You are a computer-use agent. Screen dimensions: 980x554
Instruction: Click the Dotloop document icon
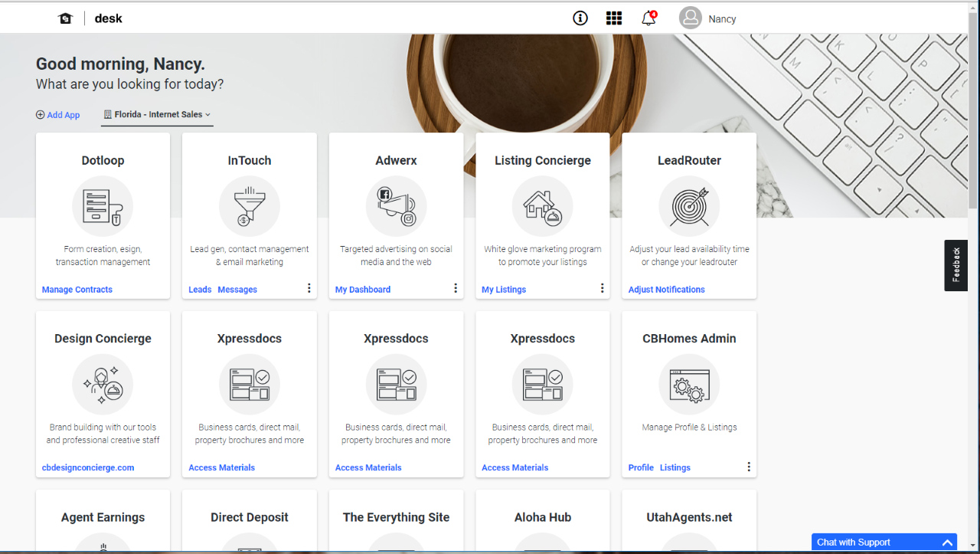pyautogui.click(x=103, y=206)
